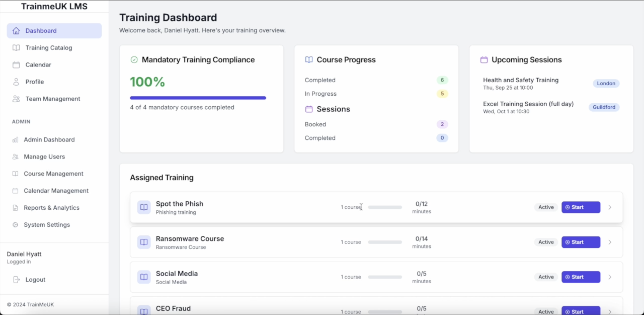Go to Calendar in the sidebar
The height and width of the screenshot is (315, 644).
coord(54,65)
